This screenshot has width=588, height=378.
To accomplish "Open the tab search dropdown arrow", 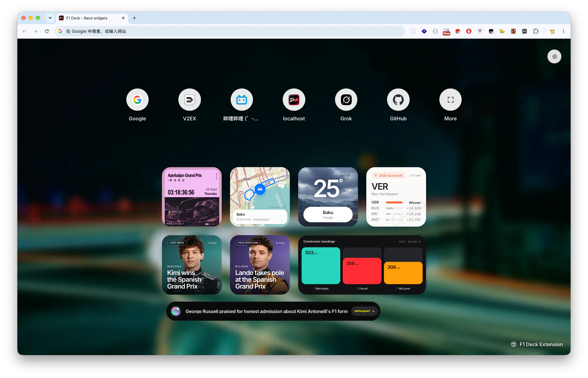I will click(50, 18).
